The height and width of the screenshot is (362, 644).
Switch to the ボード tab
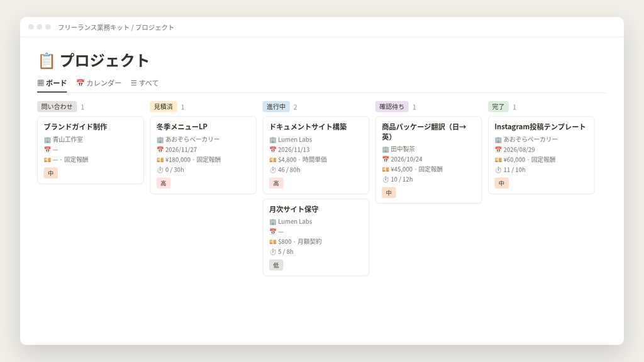coord(52,83)
